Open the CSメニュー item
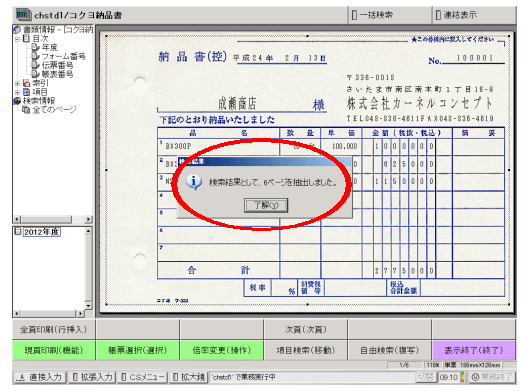The width and height of the screenshot is (524, 391). pyautogui.click(x=143, y=377)
